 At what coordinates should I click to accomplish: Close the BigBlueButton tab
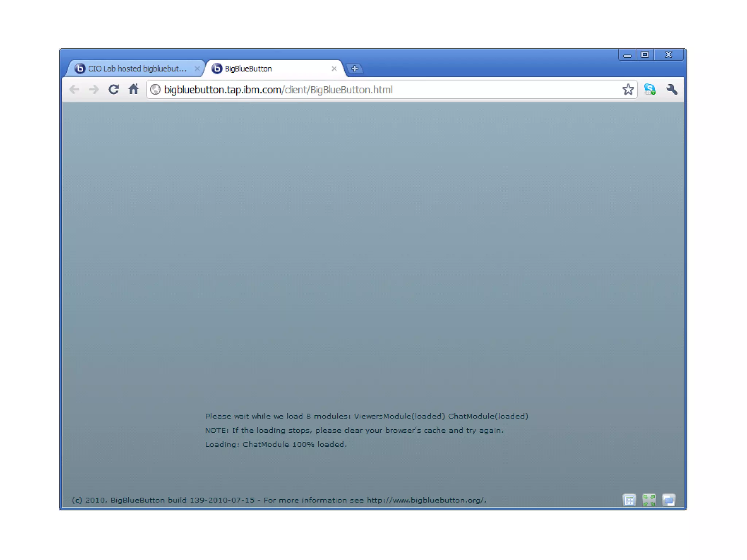point(334,69)
